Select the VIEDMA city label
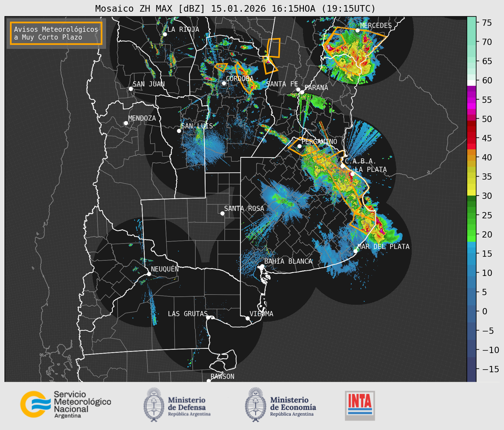This screenshot has width=504, height=430. coord(261,314)
